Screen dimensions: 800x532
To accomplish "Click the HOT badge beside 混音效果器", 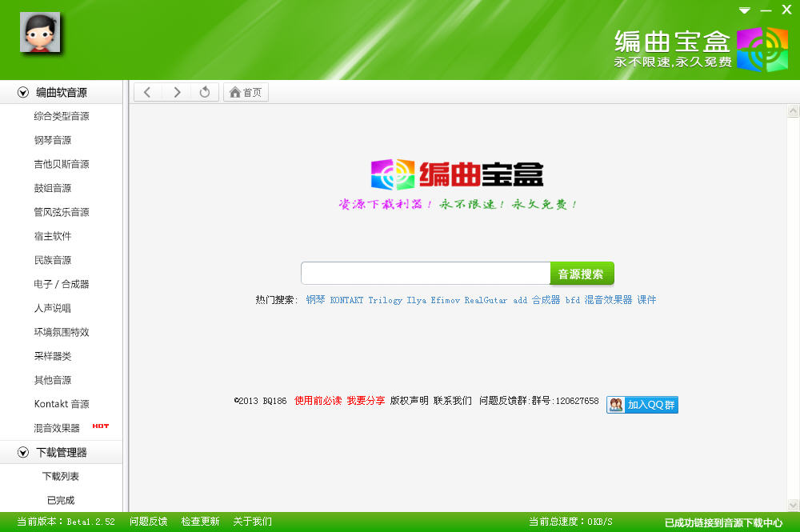I will point(101,426).
